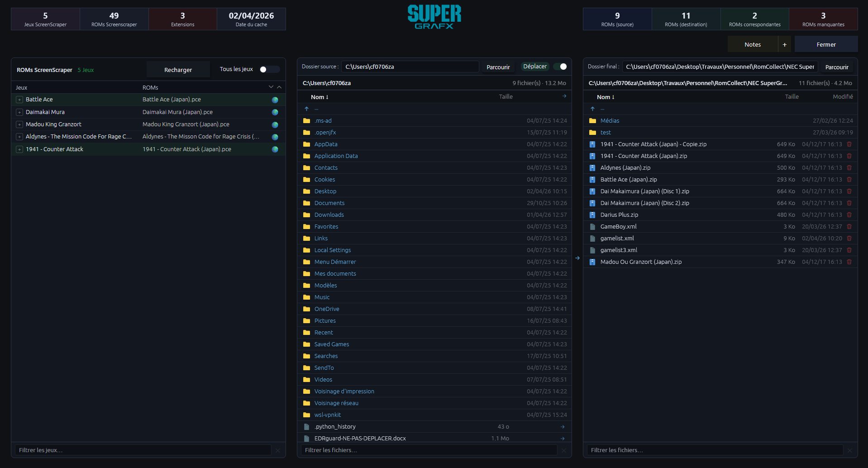Collapse all games with the up chevron
Image resolution: width=868 pixels, height=468 pixels.
point(279,87)
